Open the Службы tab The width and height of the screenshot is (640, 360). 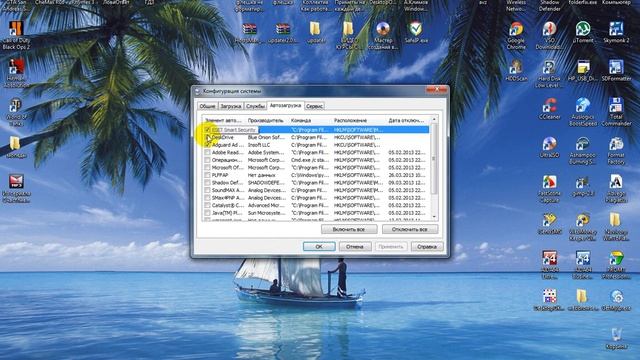tap(256, 106)
